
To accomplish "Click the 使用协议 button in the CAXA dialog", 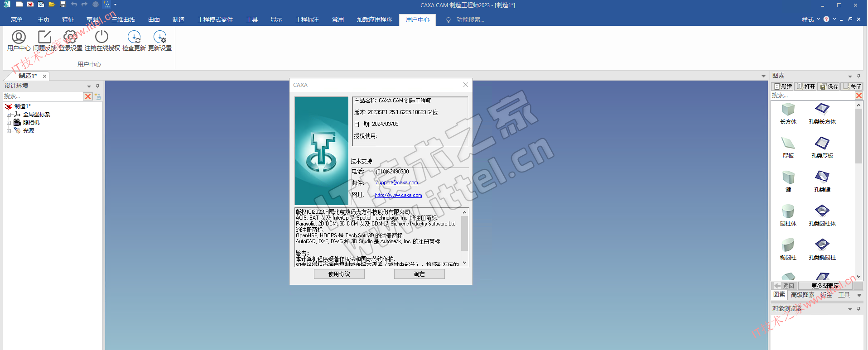I will click(339, 274).
